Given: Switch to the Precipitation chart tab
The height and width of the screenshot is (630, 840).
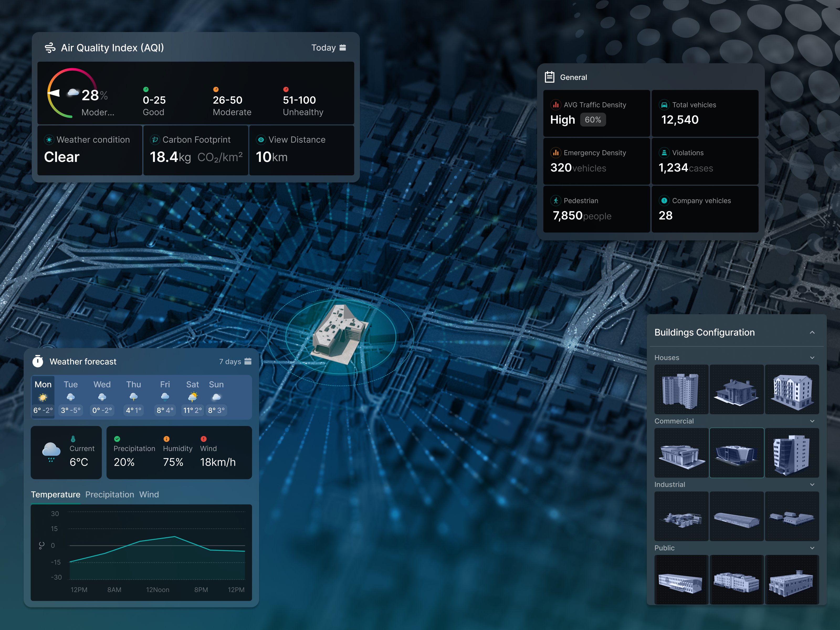Looking at the screenshot, I should 109,495.
